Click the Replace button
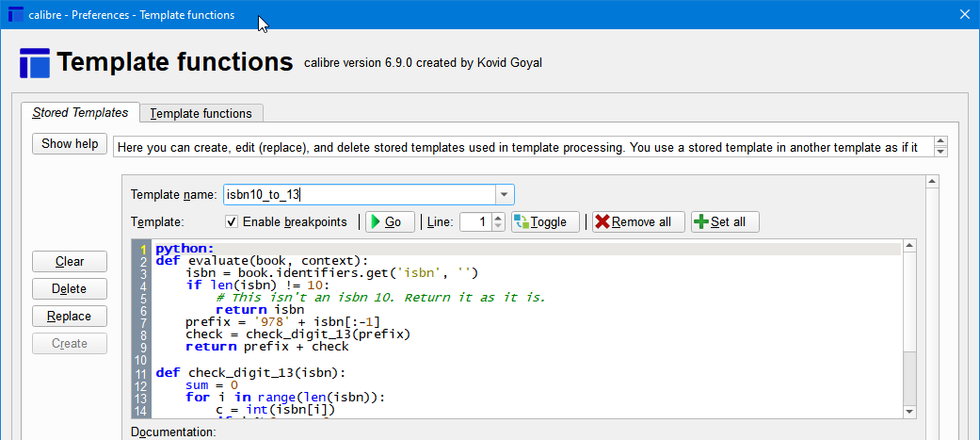 pyautogui.click(x=70, y=316)
